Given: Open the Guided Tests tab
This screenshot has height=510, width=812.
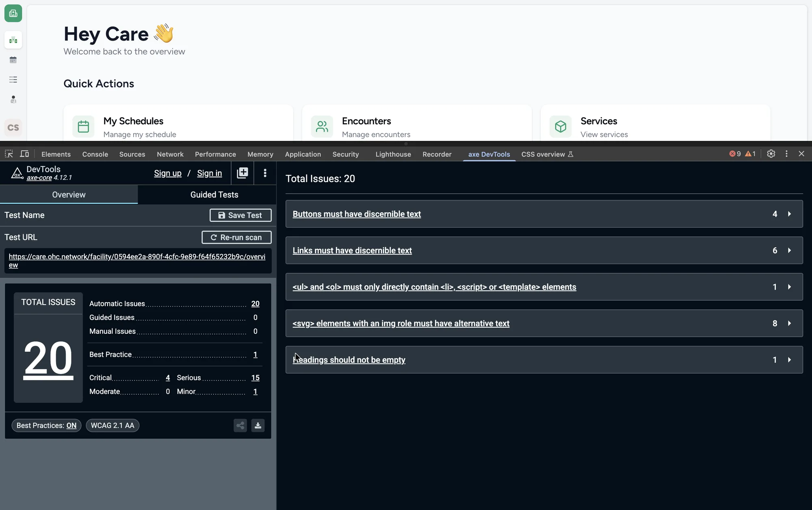Looking at the screenshot, I should tap(214, 194).
